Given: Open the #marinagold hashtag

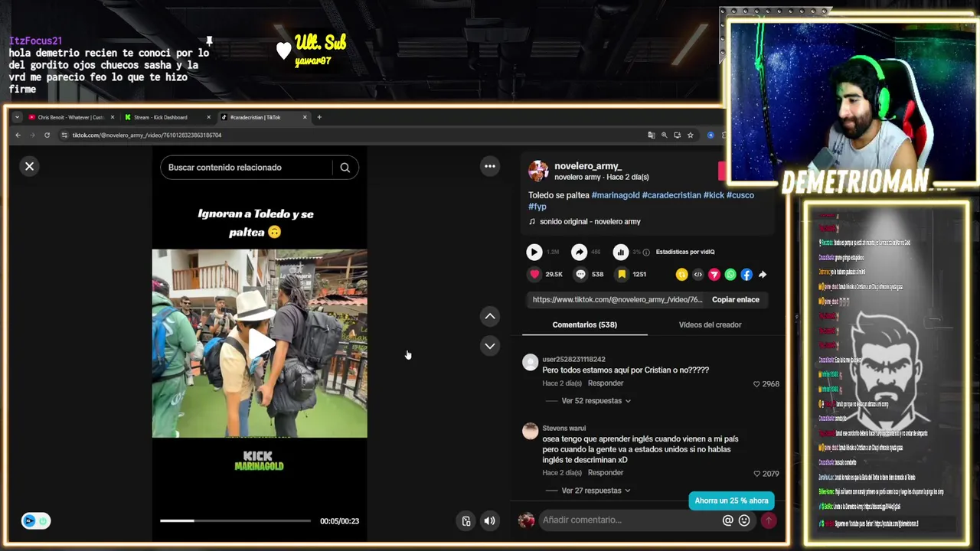Looking at the screenshot, I should 616,195.
